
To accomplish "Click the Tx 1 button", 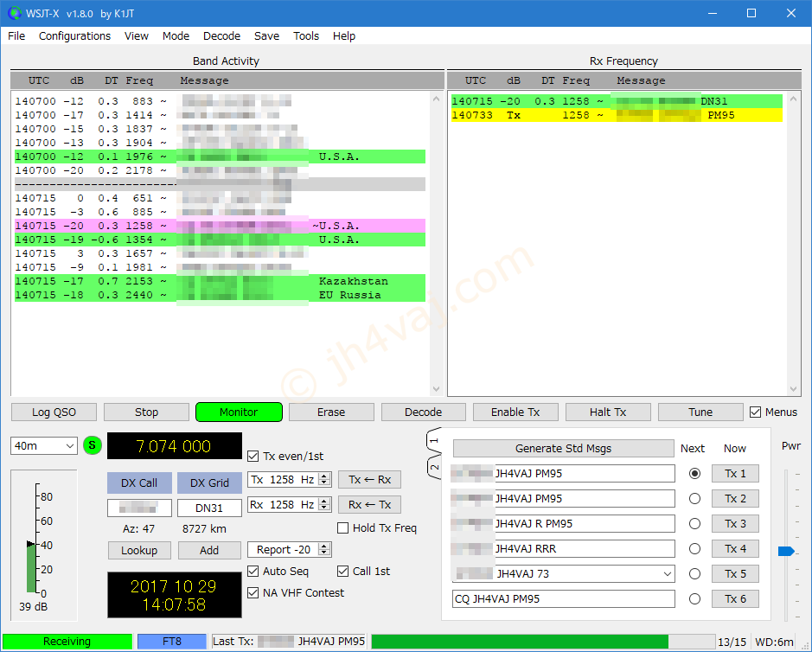I will coord(735,473).
